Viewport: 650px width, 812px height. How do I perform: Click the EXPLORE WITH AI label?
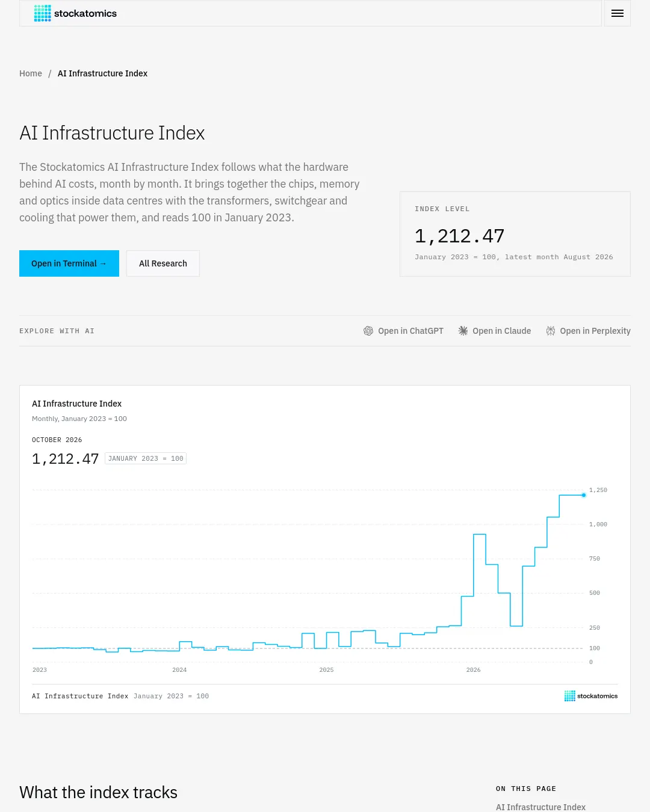click(57, 331)
